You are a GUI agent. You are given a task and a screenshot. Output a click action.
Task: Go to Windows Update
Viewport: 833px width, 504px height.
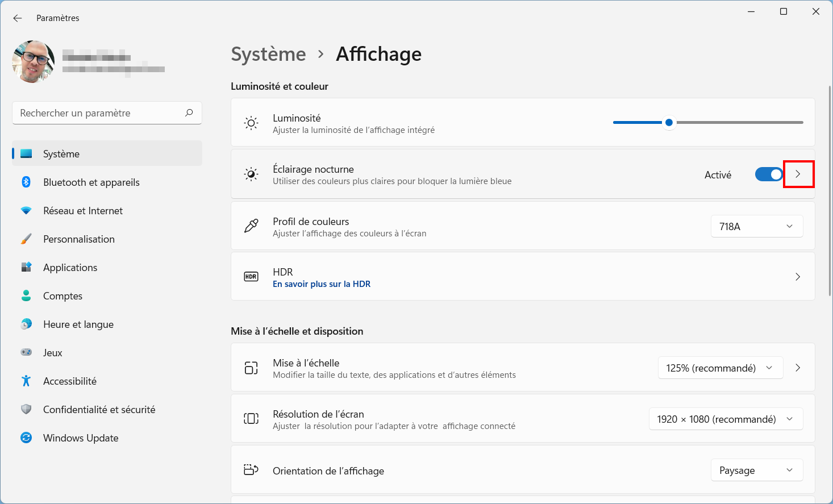[107, 438]
